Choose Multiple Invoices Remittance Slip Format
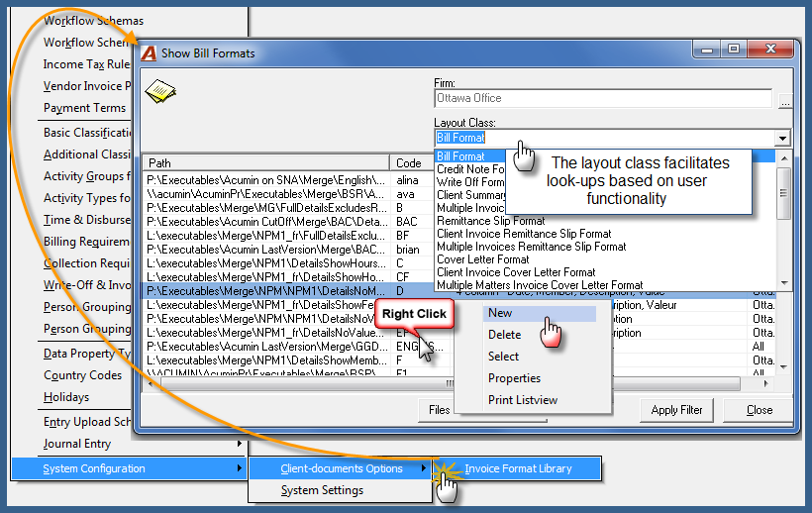This screenshot has width=812, height=513. pos(532,247)
